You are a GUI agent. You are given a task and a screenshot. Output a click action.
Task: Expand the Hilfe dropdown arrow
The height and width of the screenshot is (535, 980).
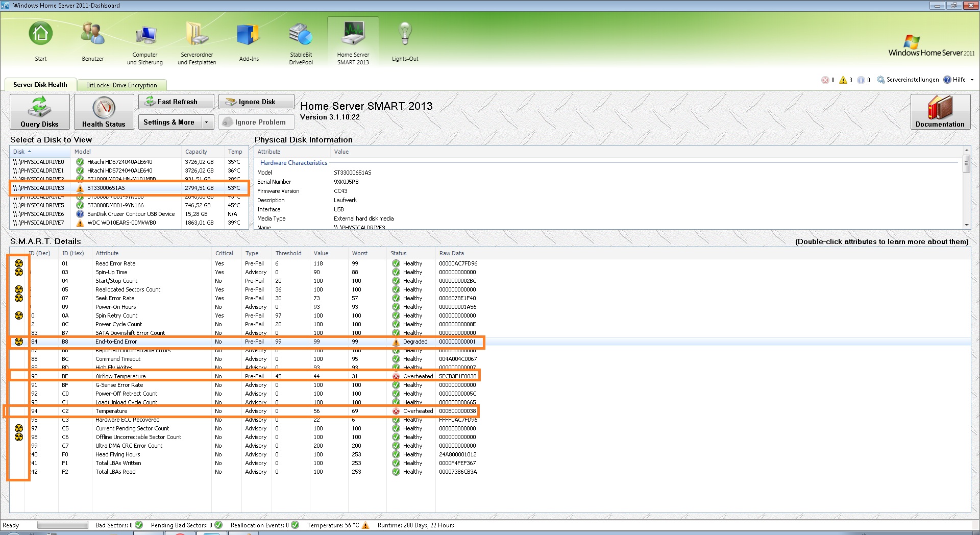click(x=972, y=80)
